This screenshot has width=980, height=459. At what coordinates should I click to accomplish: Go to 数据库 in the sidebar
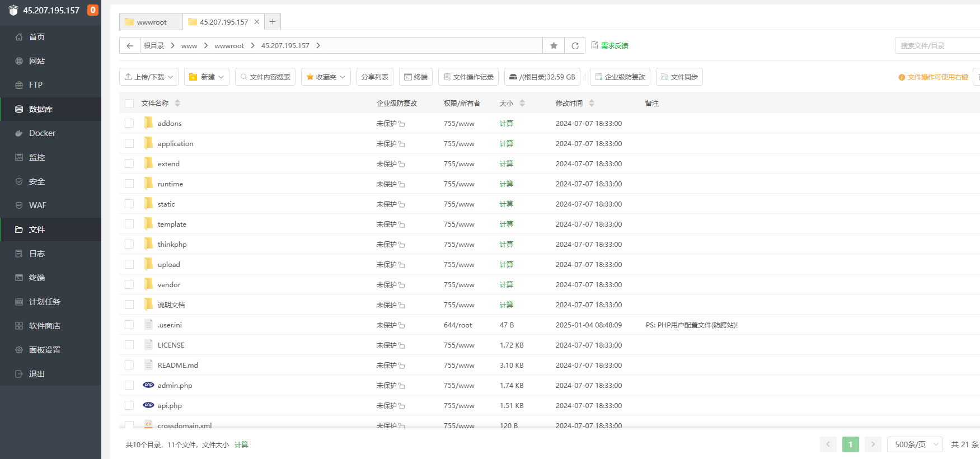coord(40,109)
